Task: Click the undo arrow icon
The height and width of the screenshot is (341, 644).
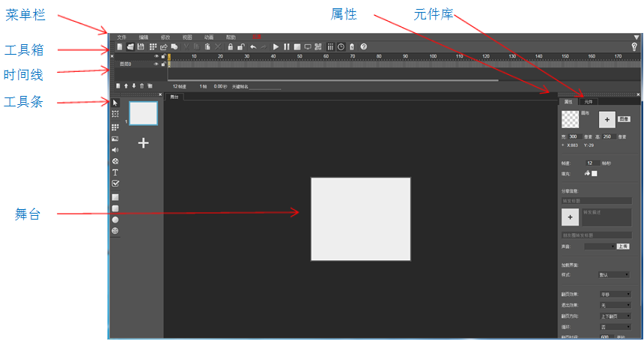Action: click(253, 46)
